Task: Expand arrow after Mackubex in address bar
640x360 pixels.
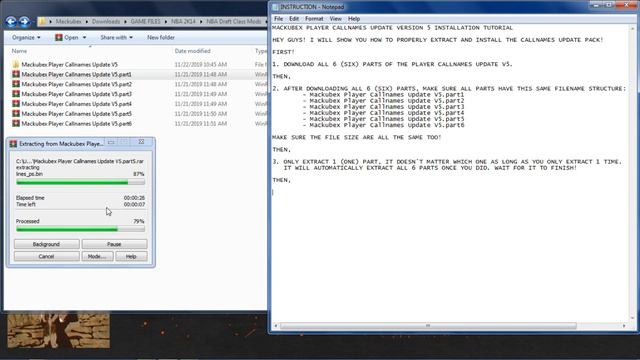Action: tap(87, 21)
